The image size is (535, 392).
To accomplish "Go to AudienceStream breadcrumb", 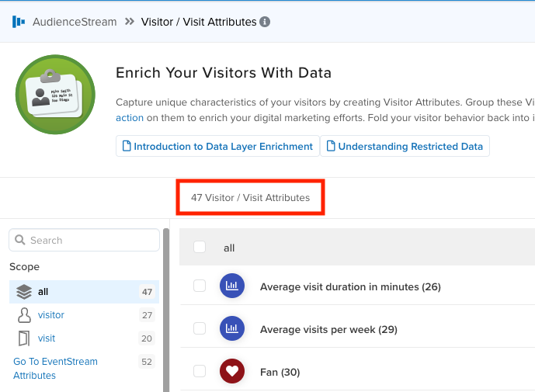I will [75, 22].
